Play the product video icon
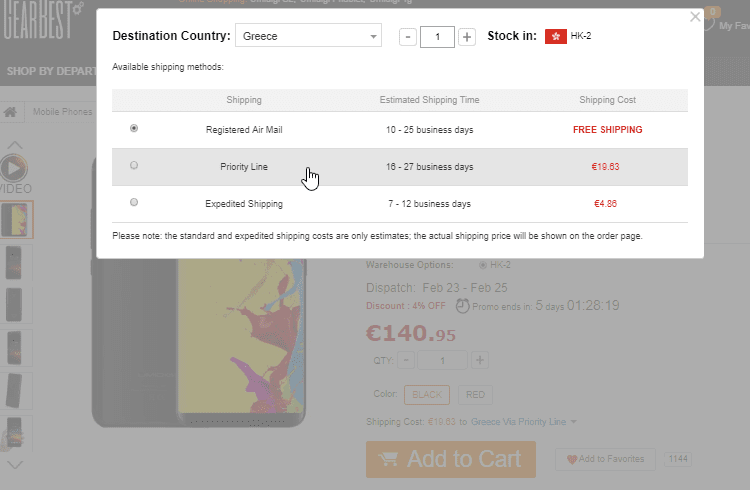This screenshot has height=490, width=750. (x=13, y=169)
